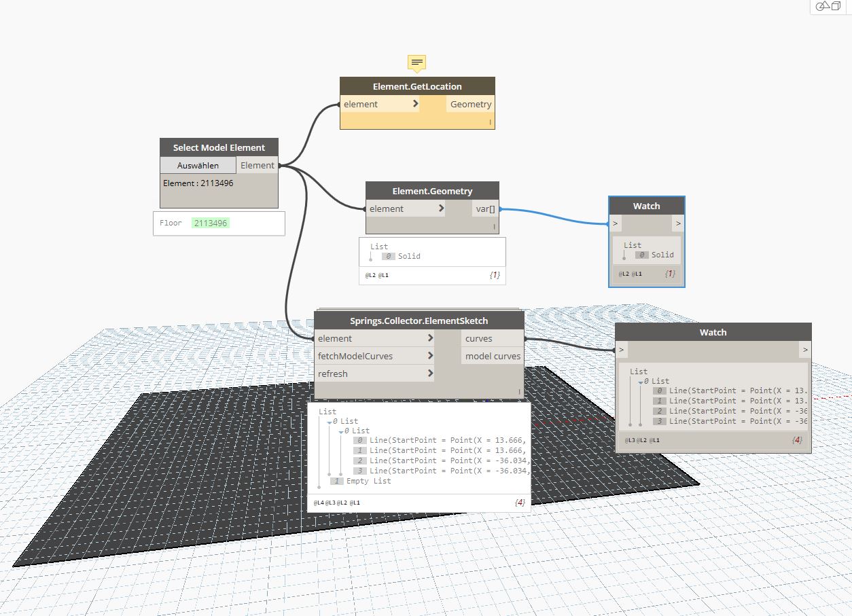Click the @L4 level indicator on the ElementSketch preview
The width and height of the screenshot is (852, 616).
click(x=318, y=503)
